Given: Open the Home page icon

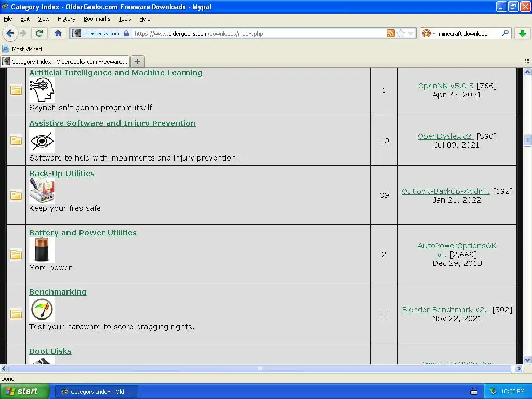Looking at the screenshot, I should point(58,33).
